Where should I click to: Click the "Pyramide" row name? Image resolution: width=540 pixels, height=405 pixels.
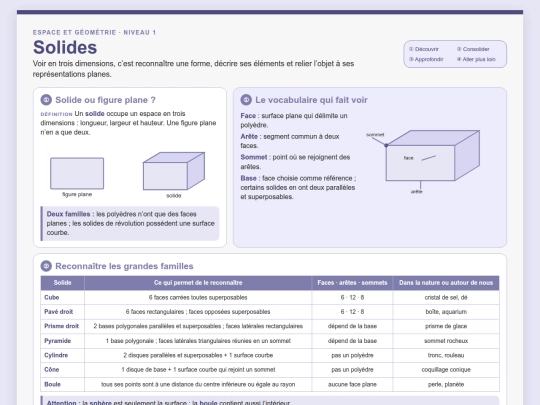(x=58, y=341)
